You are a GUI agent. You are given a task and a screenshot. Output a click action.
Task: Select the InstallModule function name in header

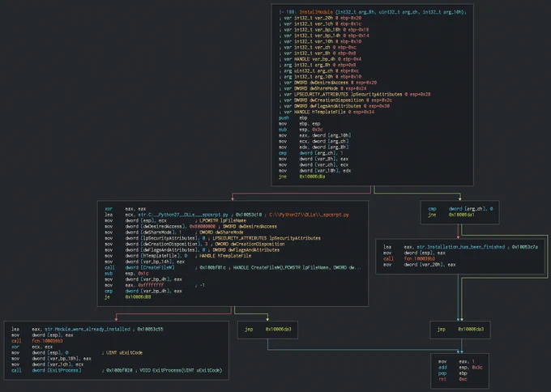coord(316,12)
